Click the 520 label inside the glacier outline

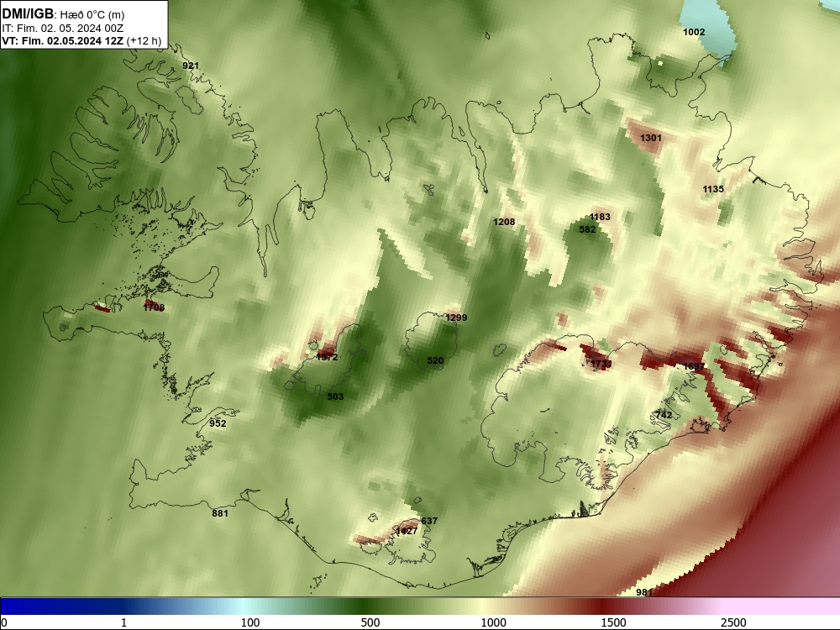[435, 361]
